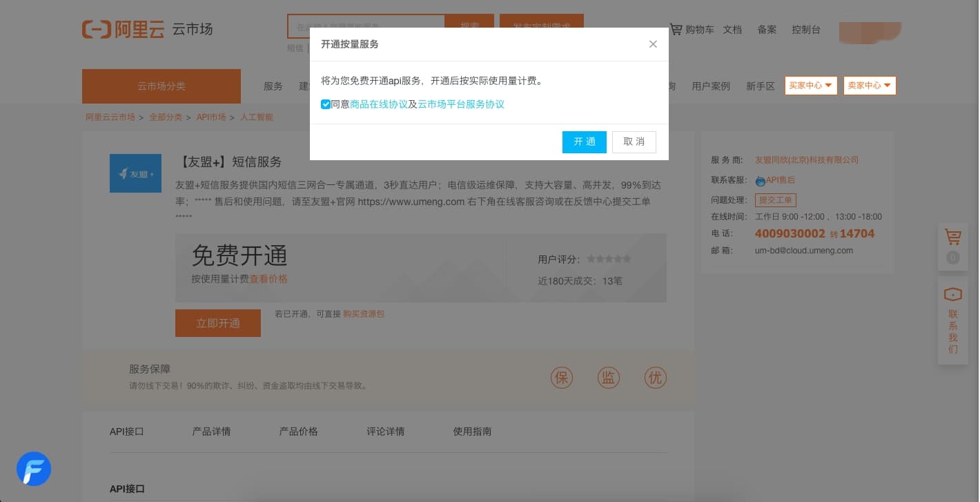The height and width of the screenshot is (502, 980).
Task: Click the 查看价格 link
Action: click(268, 279)
